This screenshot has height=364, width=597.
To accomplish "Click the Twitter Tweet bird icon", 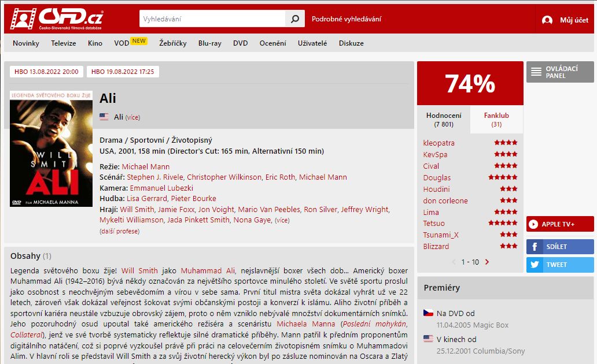I will 535,265.
